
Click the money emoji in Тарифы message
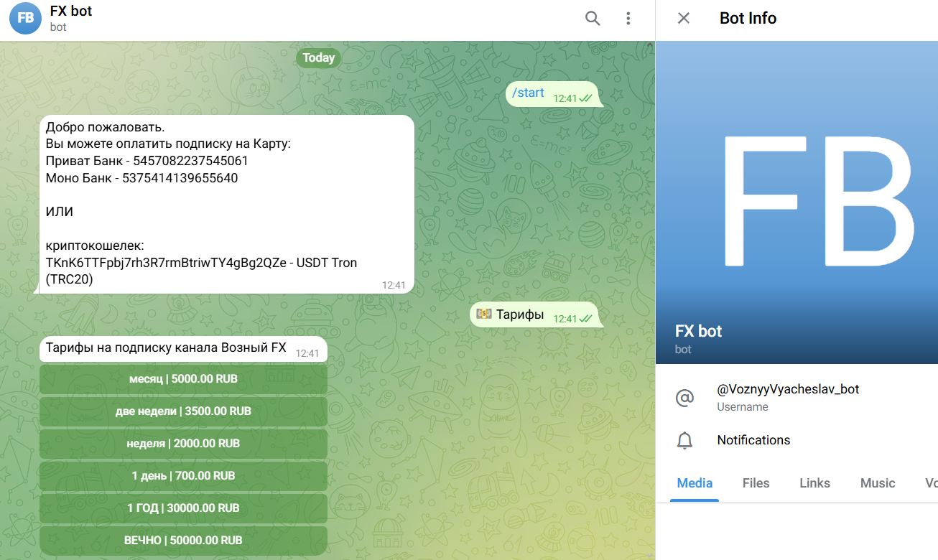pos(484,314)
